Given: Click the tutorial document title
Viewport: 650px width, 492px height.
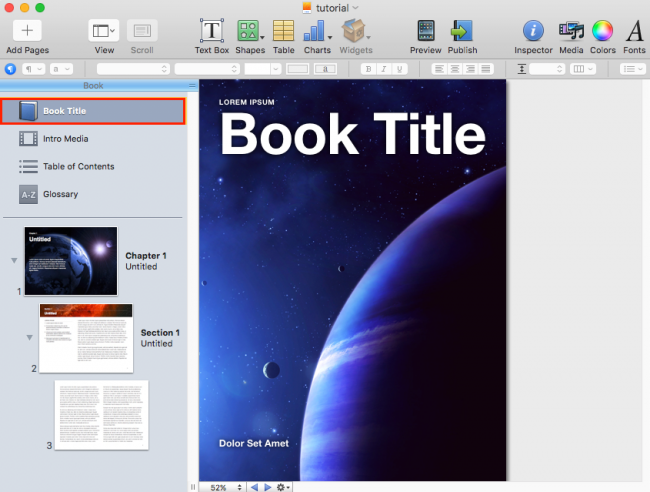Looking at the screenshot, I should (x=332, y=8).
